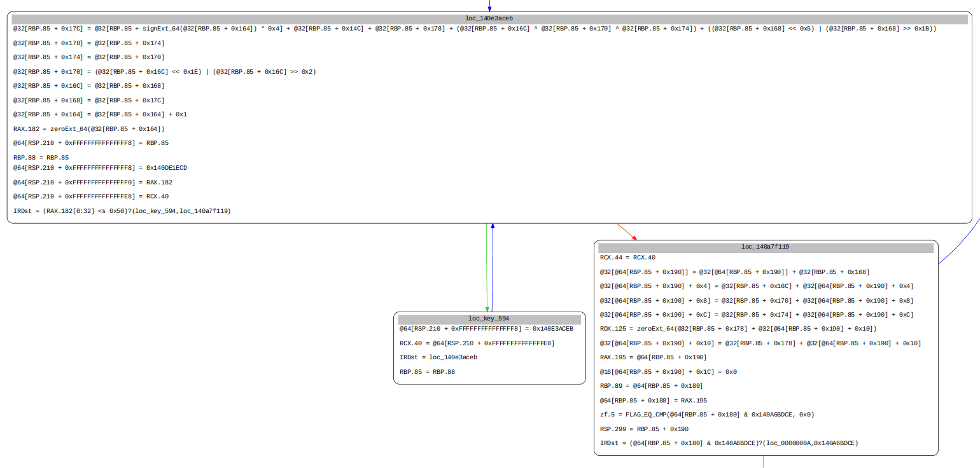The image size is (980, 468).
Task: Click the @16 store of 0x0 line
Action: click(x=668, y=372)
